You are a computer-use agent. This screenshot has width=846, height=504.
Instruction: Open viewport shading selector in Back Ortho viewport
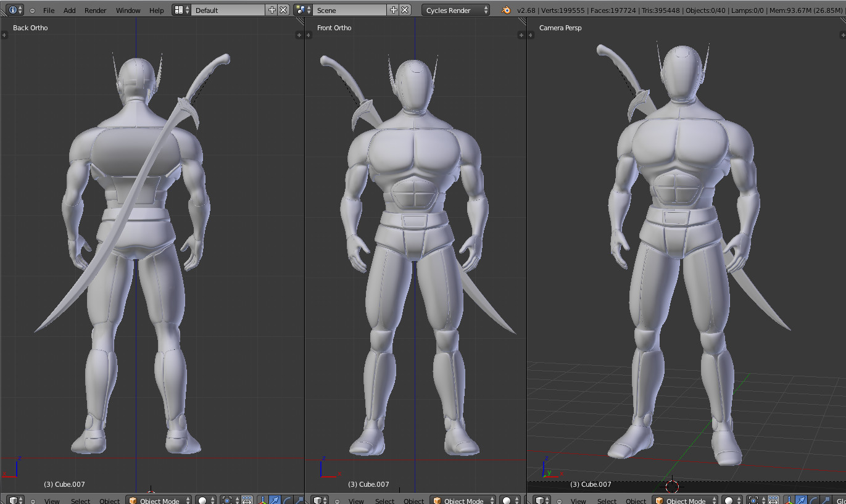tap(206, 500)
